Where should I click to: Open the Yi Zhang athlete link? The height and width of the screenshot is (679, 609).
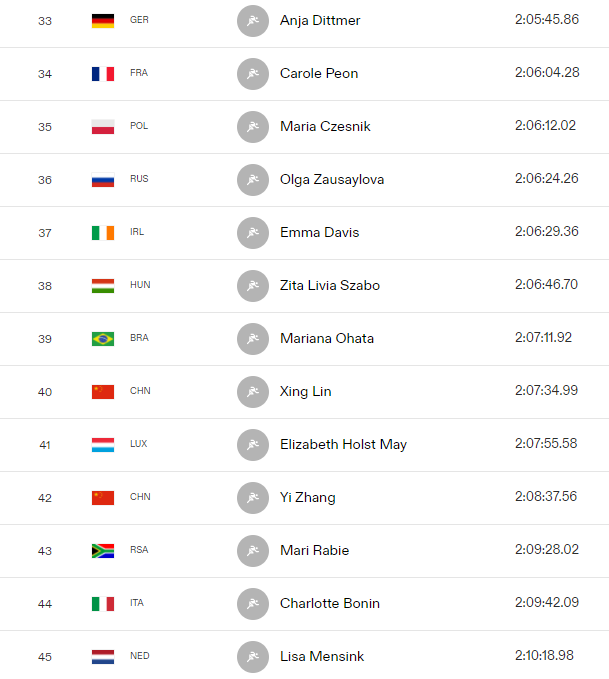[308, 498]
